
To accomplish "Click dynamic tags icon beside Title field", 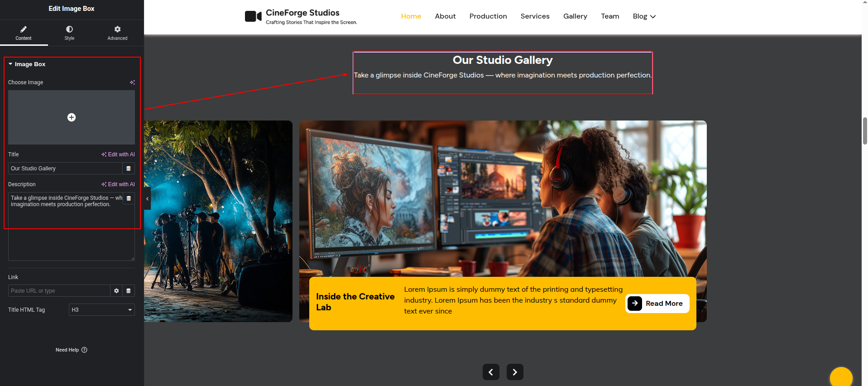I will [129, 169].
